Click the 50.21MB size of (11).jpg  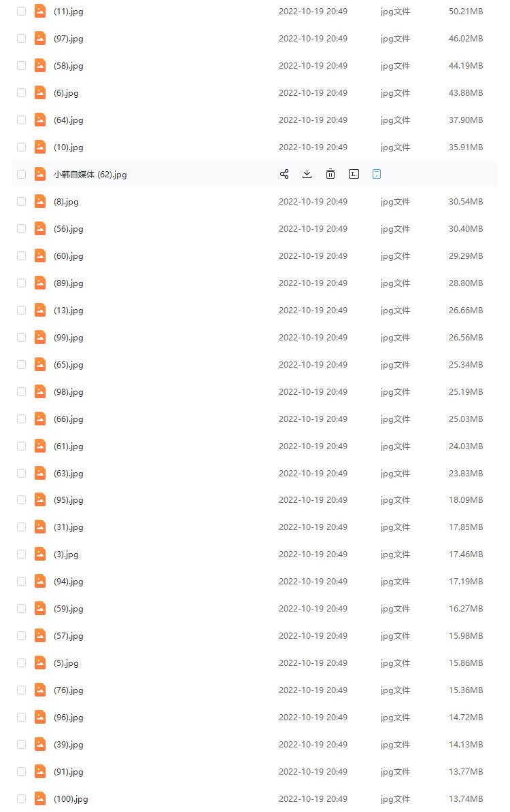tap(466, 12)
